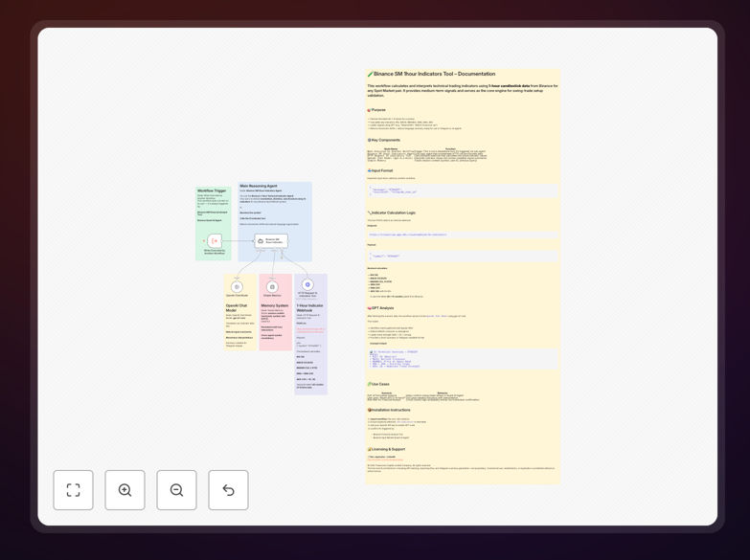The height and width of the screenshot is (560, 750).
Task: Select the Binance SM 1hour Indicators agent node
Action: point(271,240)
